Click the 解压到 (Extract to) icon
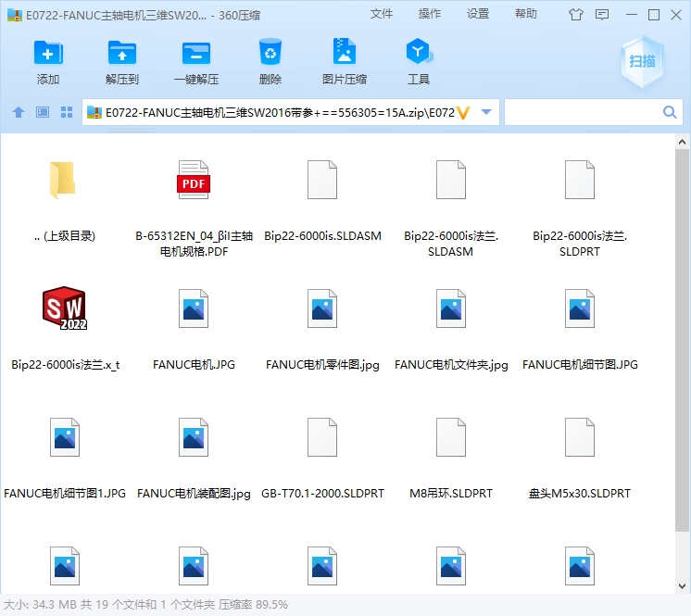The height and width of the screenshot is (616, 691). [x=122, y=54]
